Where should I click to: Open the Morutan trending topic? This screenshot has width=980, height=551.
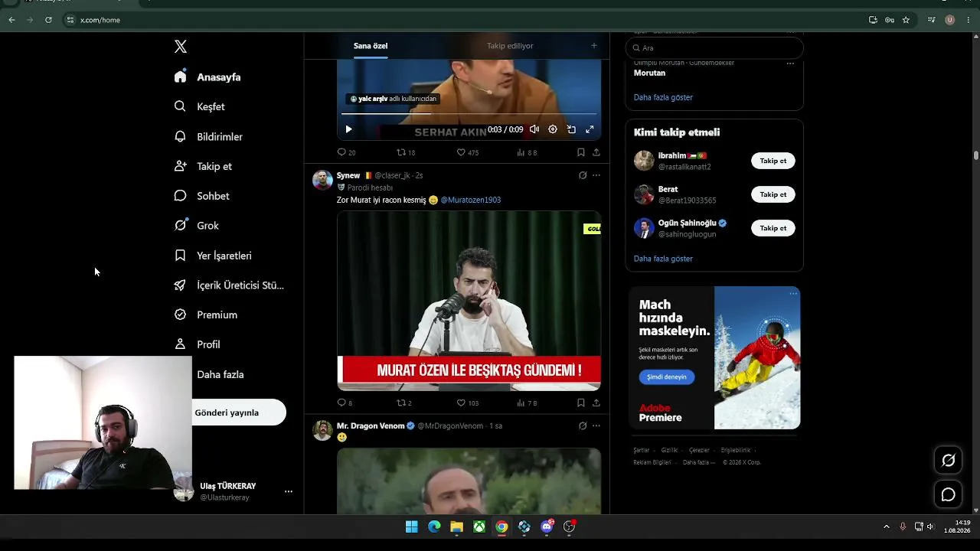(x=649, y=73)
